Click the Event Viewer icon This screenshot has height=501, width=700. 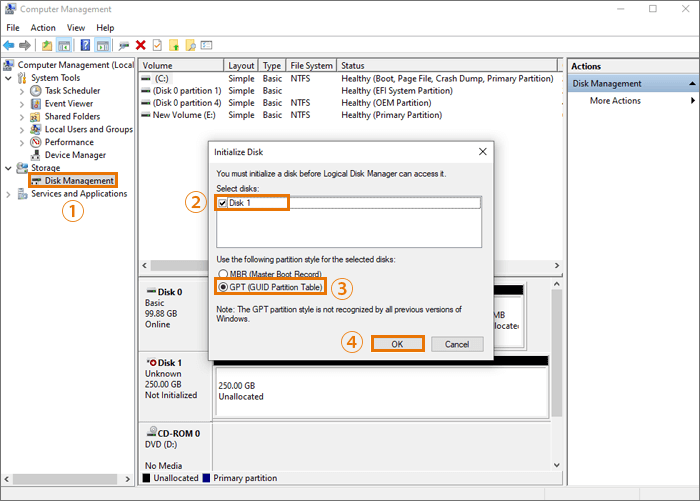click(36, 104)
